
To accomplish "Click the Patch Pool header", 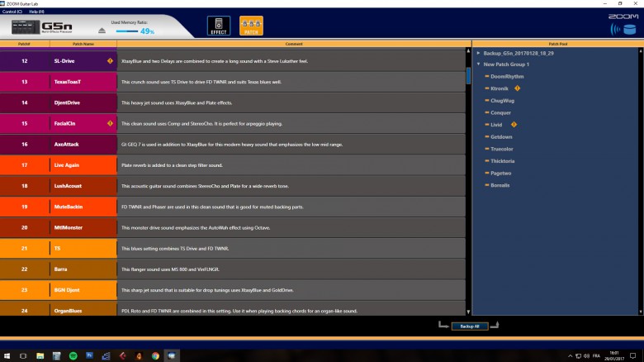I will pyautogui.click(x=558, y=44).
